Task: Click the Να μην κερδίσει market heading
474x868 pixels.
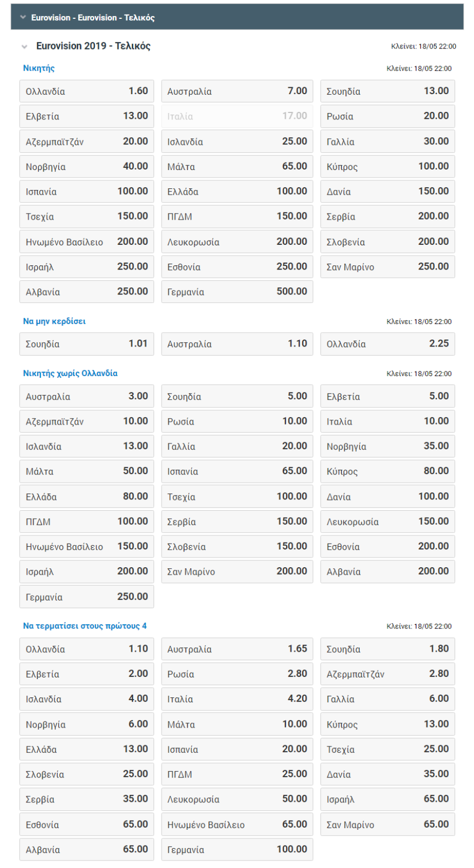Action: [54, 321]
